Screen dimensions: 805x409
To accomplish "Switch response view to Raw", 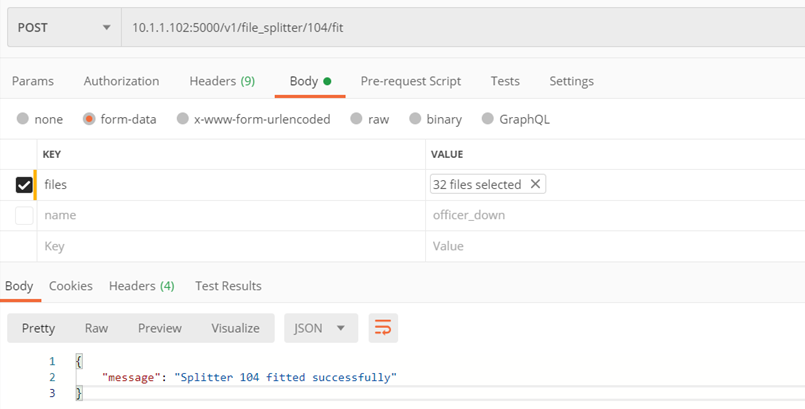I will point(97,328).
